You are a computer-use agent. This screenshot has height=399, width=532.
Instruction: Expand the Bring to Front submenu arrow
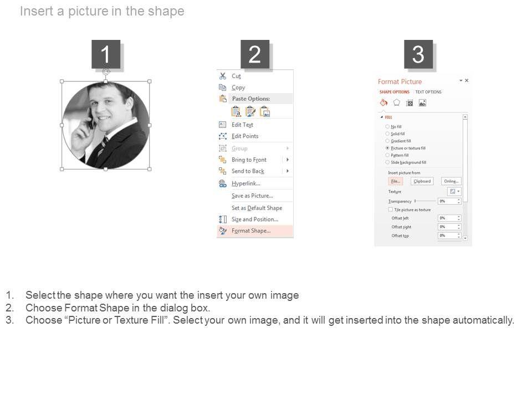click(x=288, y=160)
